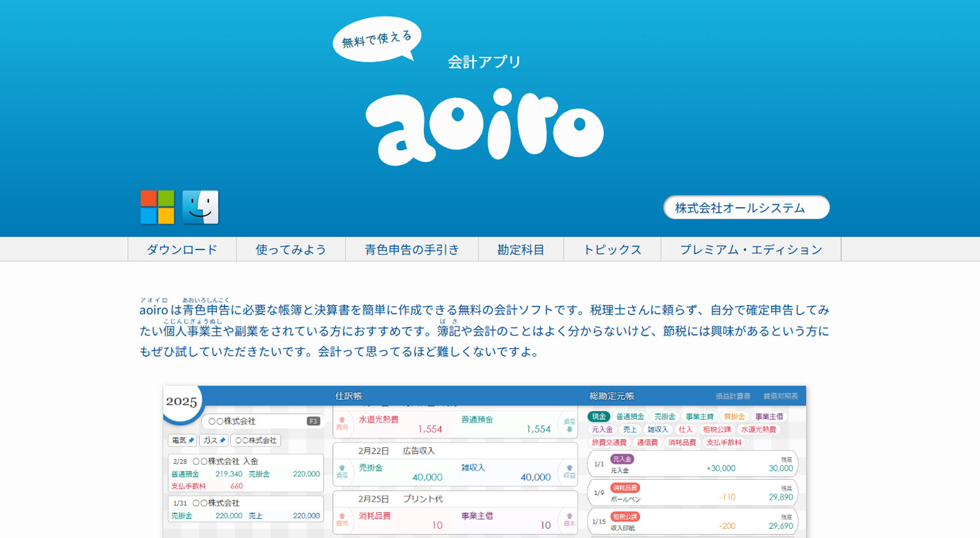
Task: Select the 旅費交通費 account pill
Action: (x=609, y=442)
